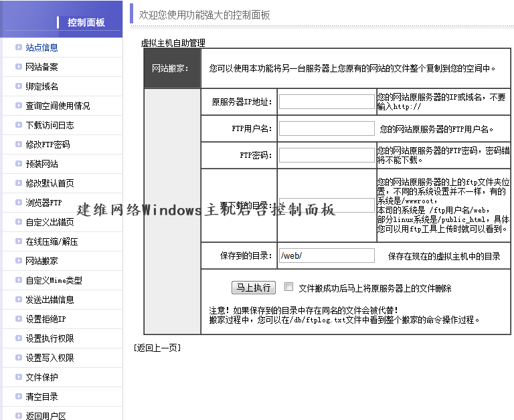This screenshot has height=420, width=514.
Task: Click the bullet icon beside 在线压缩/解压
Action: (x=19, y=241)
